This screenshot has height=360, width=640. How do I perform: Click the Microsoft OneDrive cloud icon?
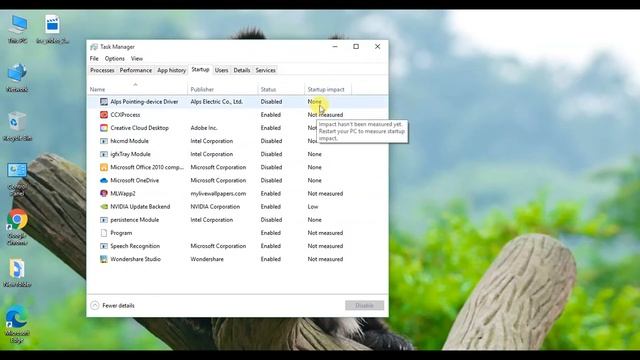(x=104, y=180)
